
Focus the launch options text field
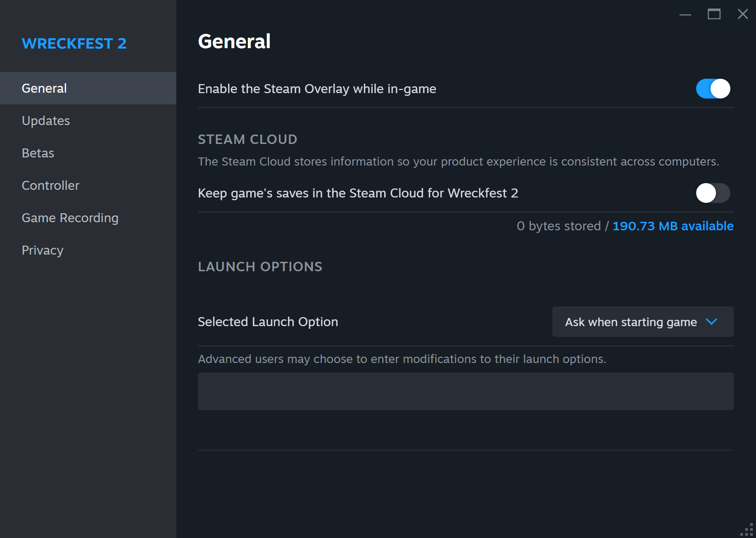click(x=465, y=391)
